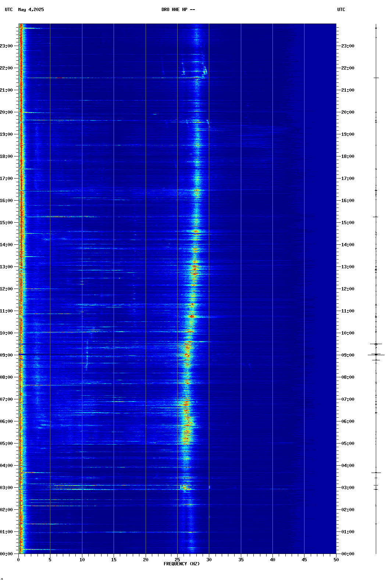Click the 21:00 label on the right time axis
This screenshot has height=583, width=392.
pos(348,90)
